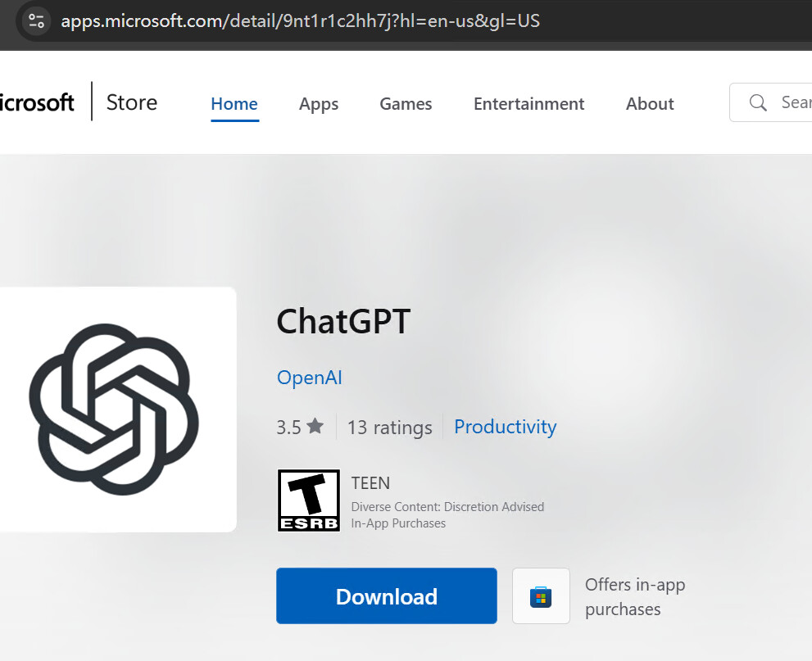Click the Microsoft logo text
The image size is (812, 661).
pos(37,102)
